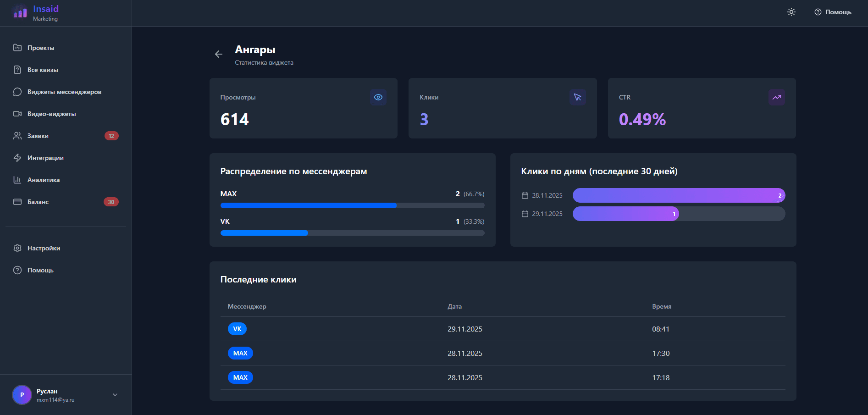This screenshot has width=868, height=415.
Task: Click the trend arrow icon in CTR card
Action: click(x=776, y=97)
